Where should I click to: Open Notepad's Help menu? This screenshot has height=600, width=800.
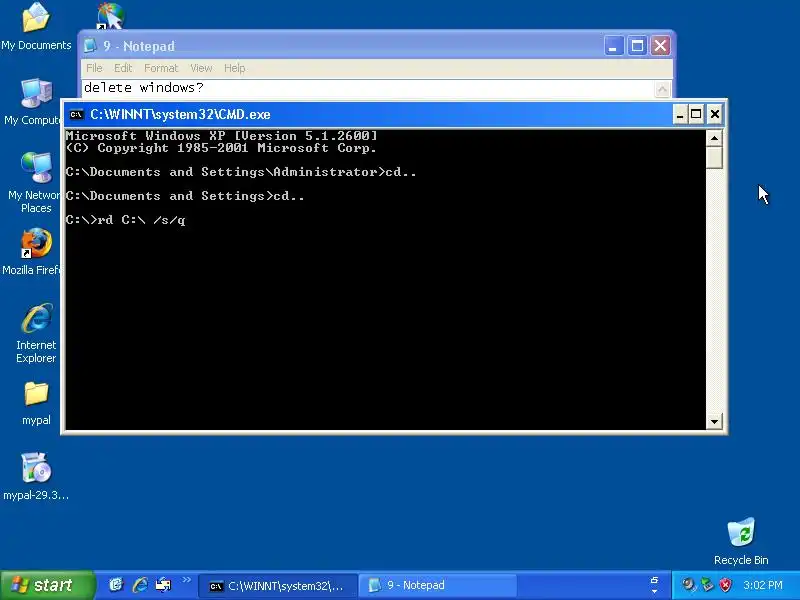235,68
